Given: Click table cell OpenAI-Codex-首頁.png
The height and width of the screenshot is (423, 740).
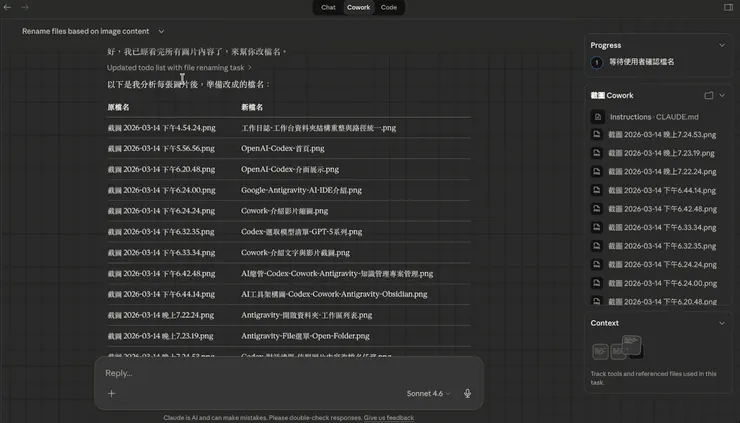Looking at the screenshot, I should pyautogui.click(x=283, y=148).
